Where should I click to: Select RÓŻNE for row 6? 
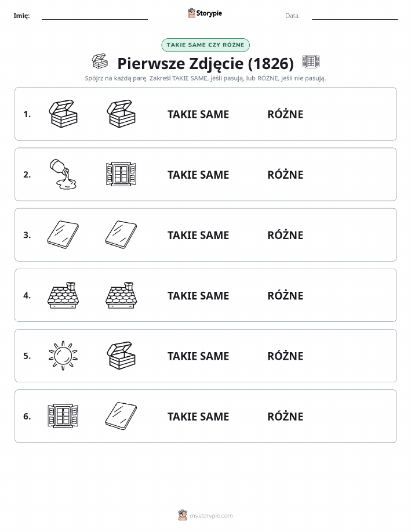click(x=285, y=417)
